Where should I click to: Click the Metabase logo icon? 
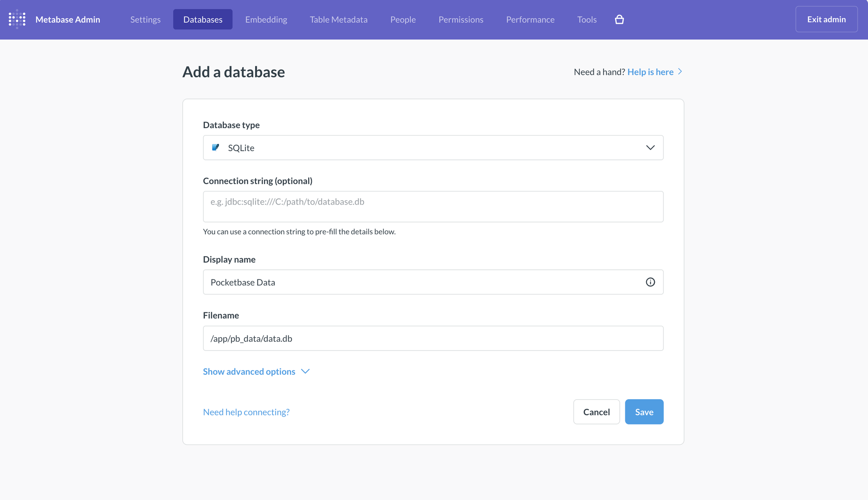17,19
